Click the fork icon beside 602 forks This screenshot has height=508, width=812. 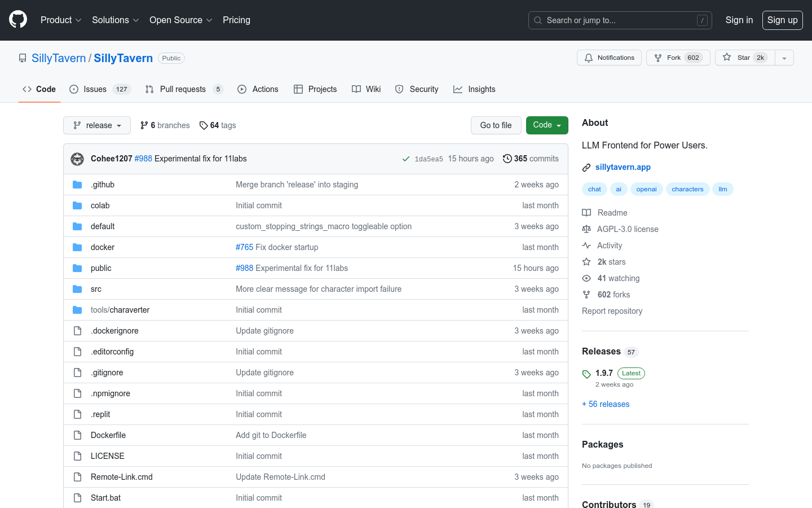pos(586,295)
